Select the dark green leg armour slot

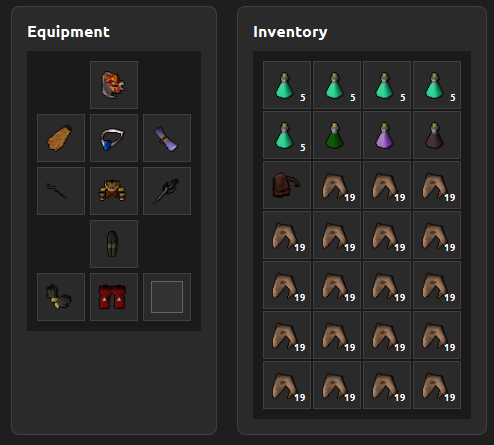pos(114,244)
